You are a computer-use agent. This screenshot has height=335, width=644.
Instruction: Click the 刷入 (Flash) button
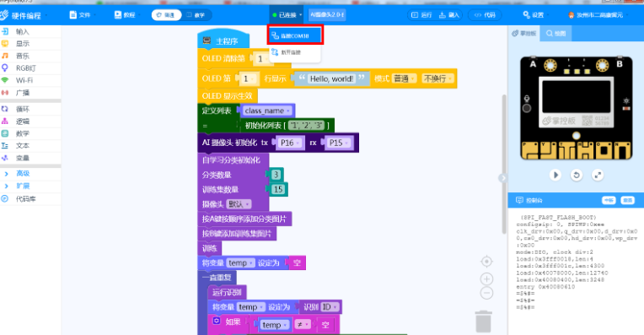pyautogui.click(x=449, y=15)
